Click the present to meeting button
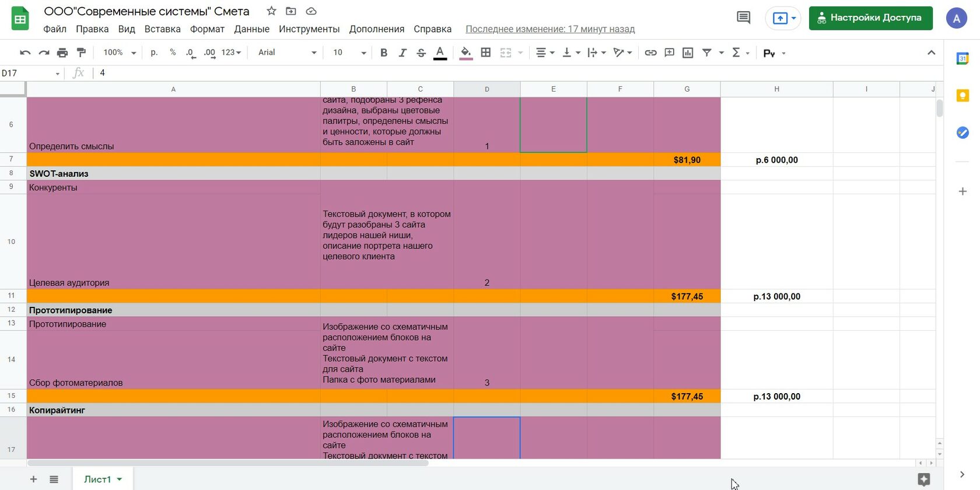The width and height of the screenshot is (980, 490). tap(783, 18)
